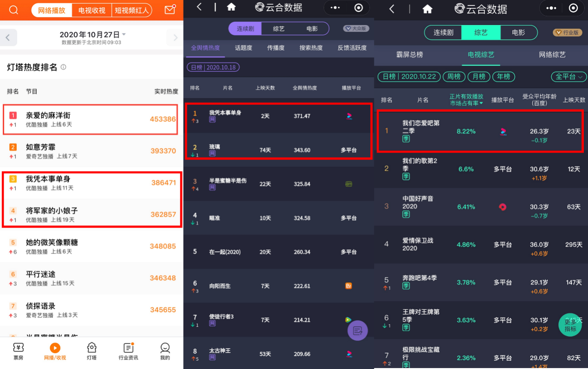Open the 网络综艺 tab

click(x=552, y=55)
